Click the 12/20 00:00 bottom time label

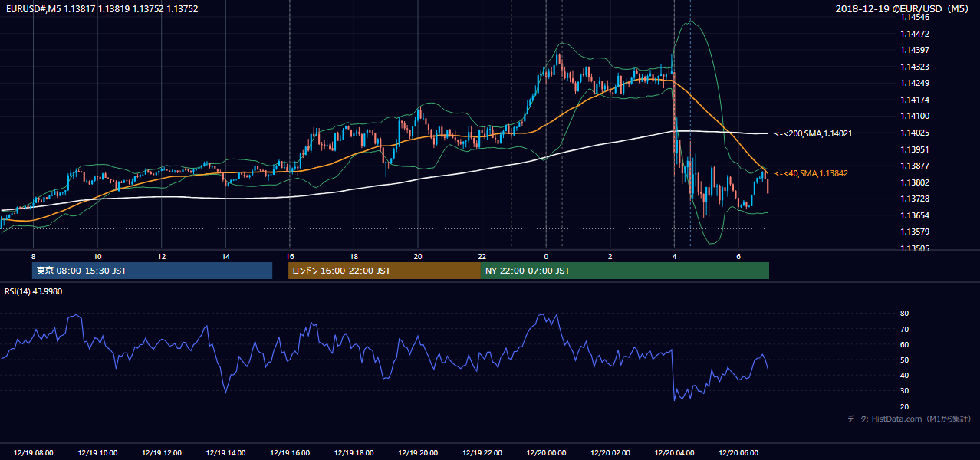546,453
